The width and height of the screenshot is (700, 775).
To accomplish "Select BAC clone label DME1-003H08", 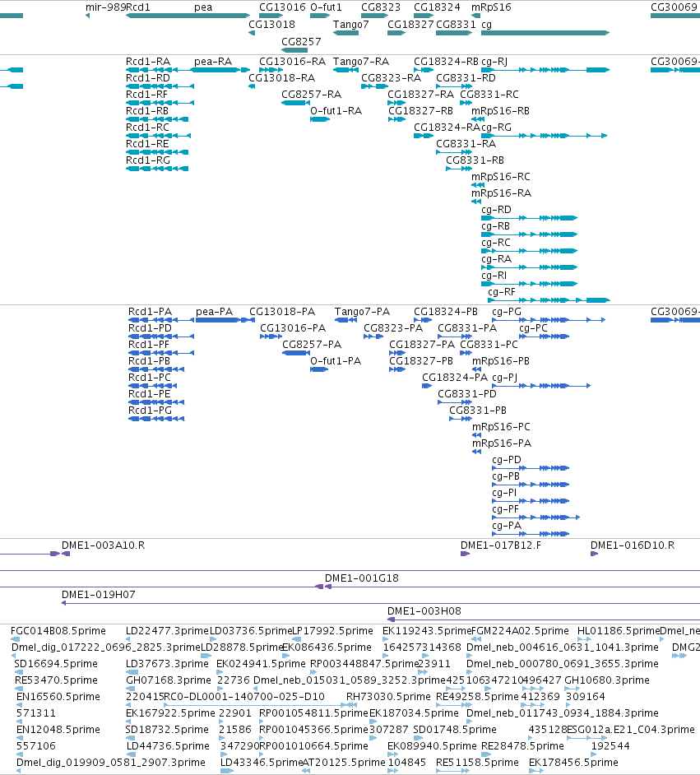I will point(424,611).
